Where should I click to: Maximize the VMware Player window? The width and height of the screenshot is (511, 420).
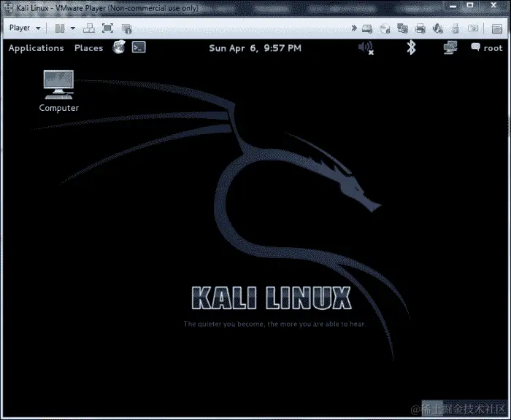click(x=470, y=6)
